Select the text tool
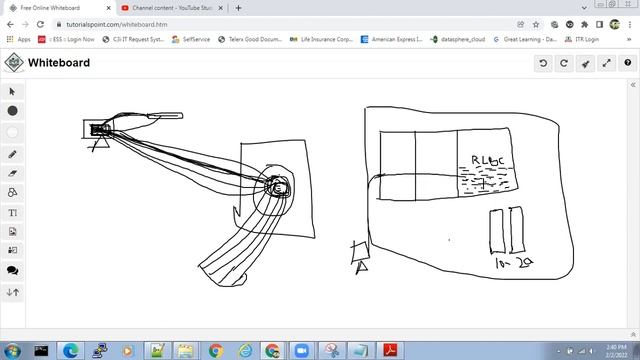The width and height of the screenshot is (640, 360). 12,213
